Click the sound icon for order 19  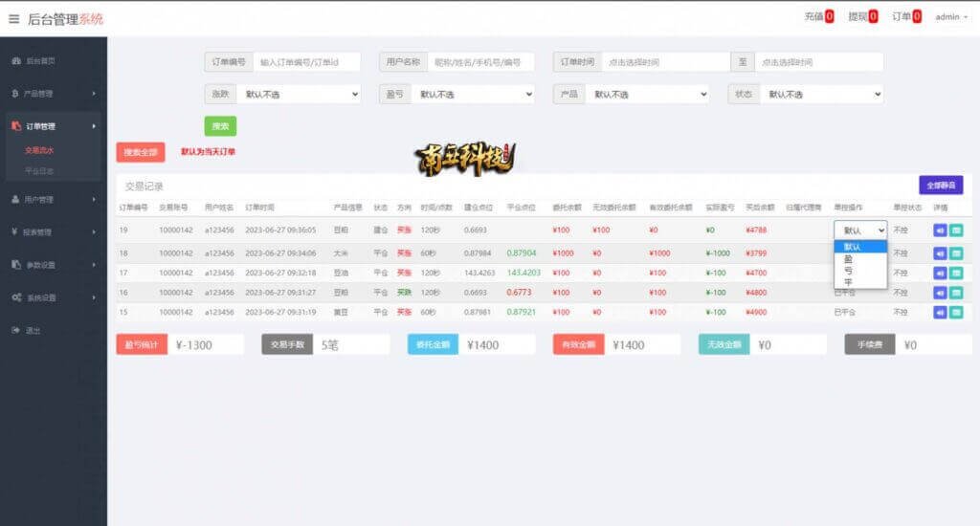pyautogui.click(x=940, y=230)
